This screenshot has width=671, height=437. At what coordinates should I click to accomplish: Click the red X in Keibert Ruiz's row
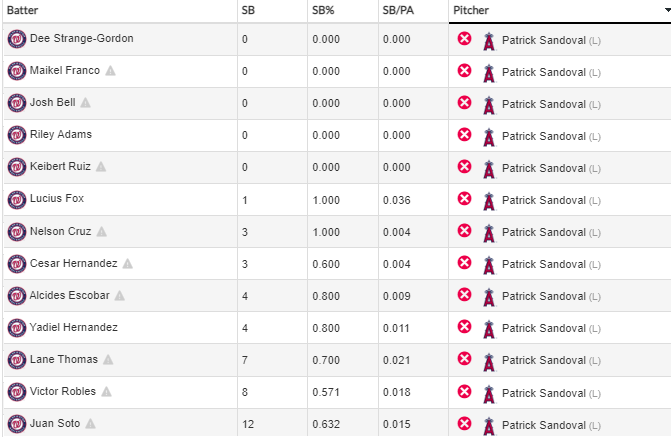(x=464, y=167)
